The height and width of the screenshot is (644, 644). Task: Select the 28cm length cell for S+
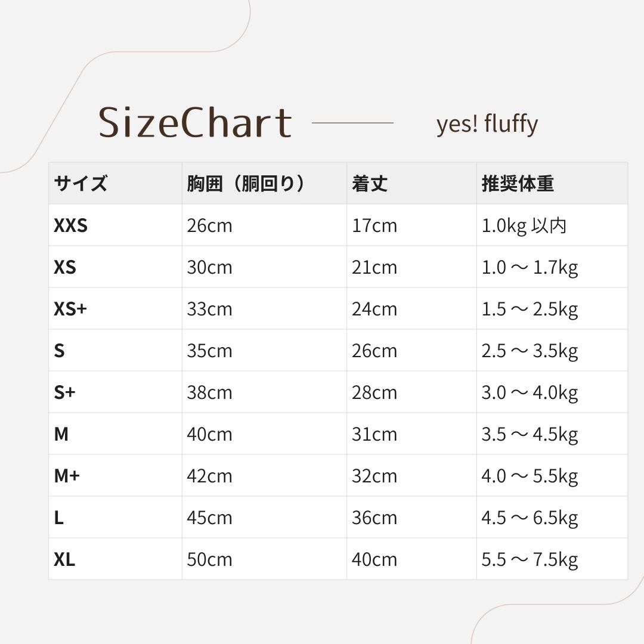click(x=374, y=392)
